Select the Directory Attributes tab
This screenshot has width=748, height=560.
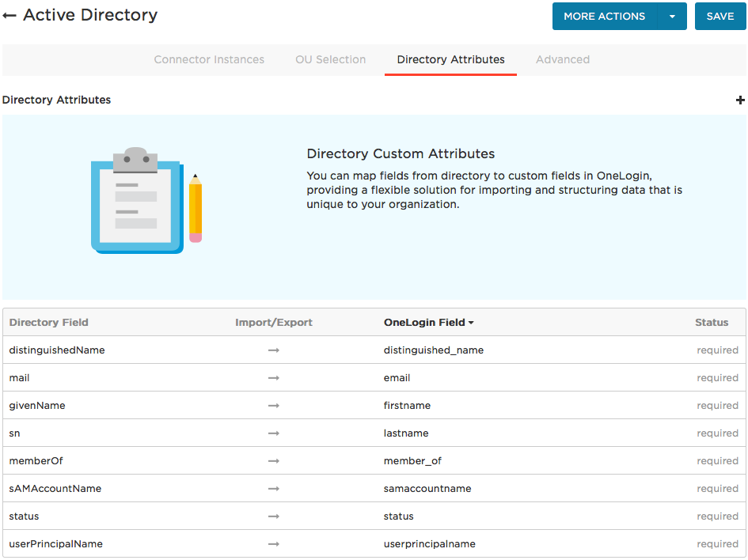pos(451,59)
